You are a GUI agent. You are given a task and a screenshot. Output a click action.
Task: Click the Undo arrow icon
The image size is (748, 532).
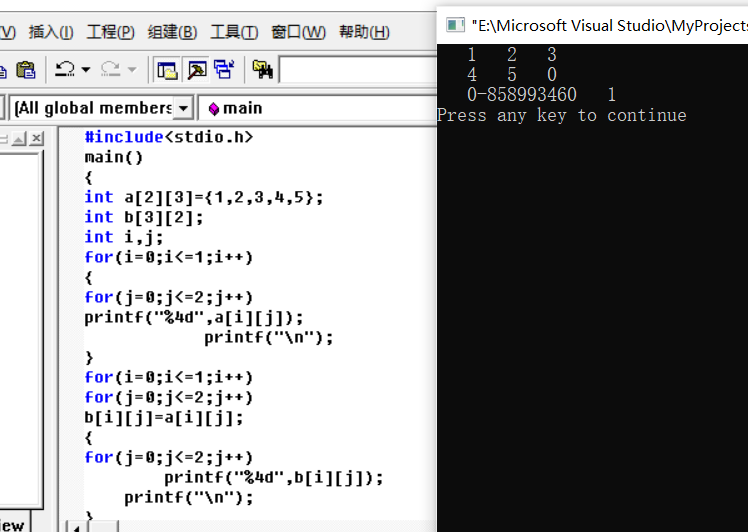pos(65,70)
